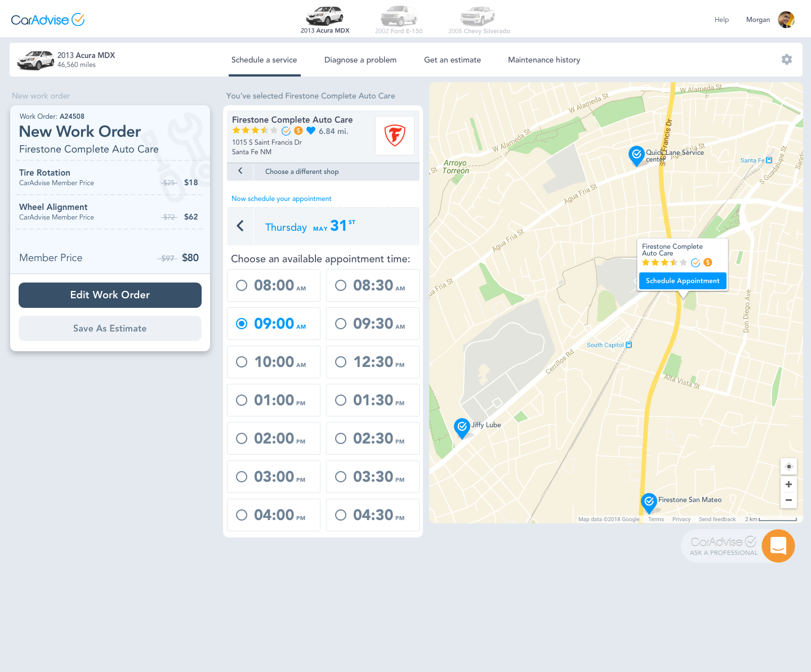Click the star rating in the shop card
This screenshot has height=672, width=811.
point(255,131)
